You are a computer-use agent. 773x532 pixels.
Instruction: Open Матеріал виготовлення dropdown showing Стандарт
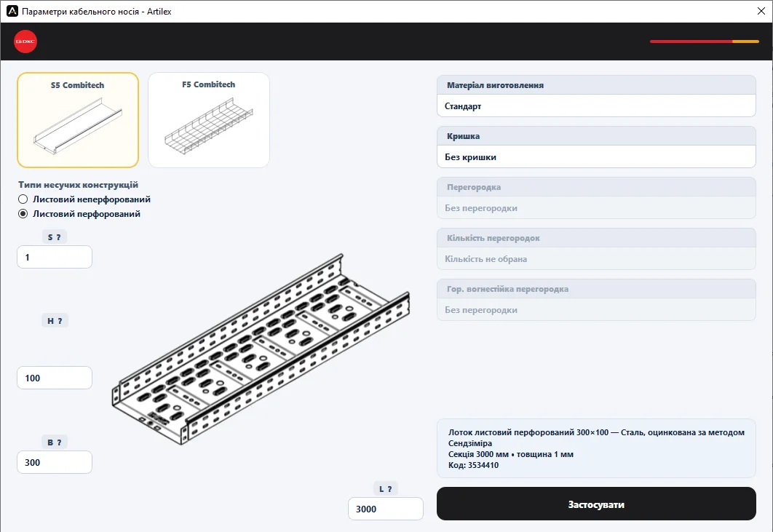596,106
